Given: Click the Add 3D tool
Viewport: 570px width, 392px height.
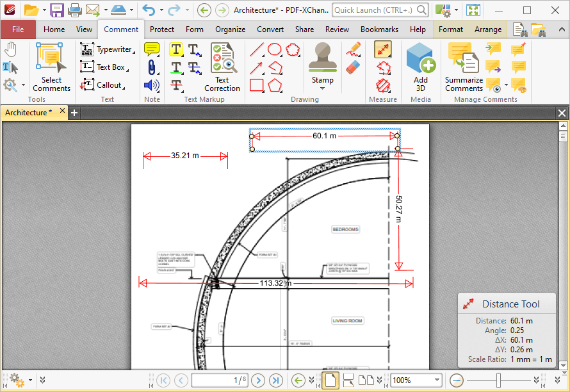Looking at the screenshot, I should tap(420, 64).
